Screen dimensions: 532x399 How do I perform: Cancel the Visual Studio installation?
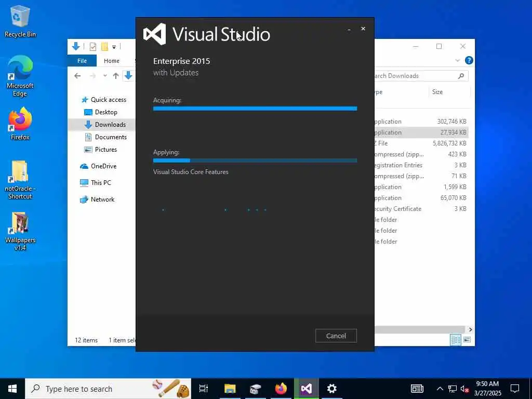pos(336,336)
